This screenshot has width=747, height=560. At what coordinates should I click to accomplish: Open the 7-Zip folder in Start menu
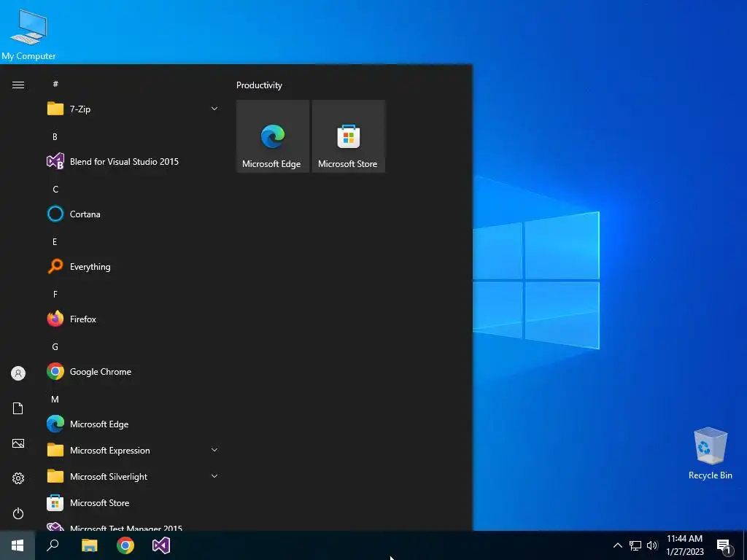tap(133, 109)
